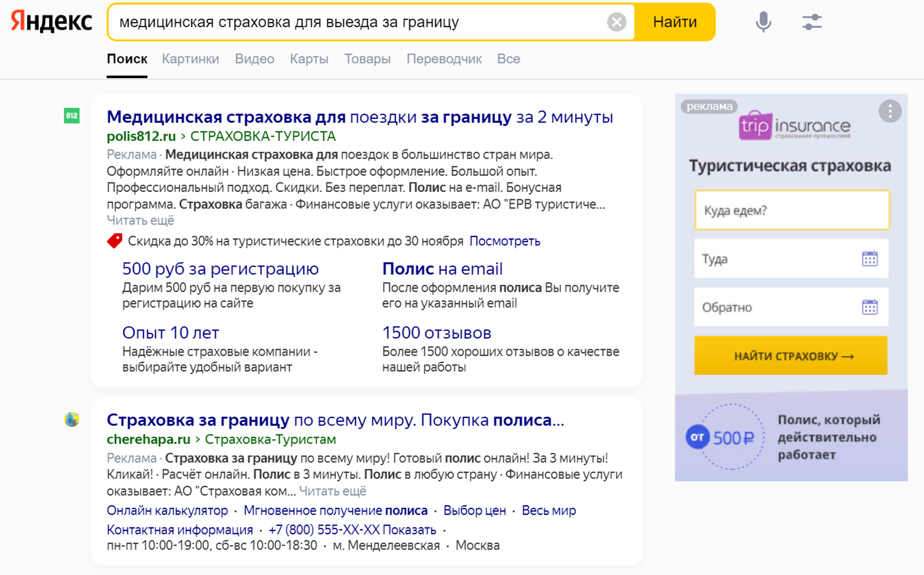Image resolution: width=924 pixels, height=575 pixels.
Task: Click the Туда date field
Action: tap(791, 259)
